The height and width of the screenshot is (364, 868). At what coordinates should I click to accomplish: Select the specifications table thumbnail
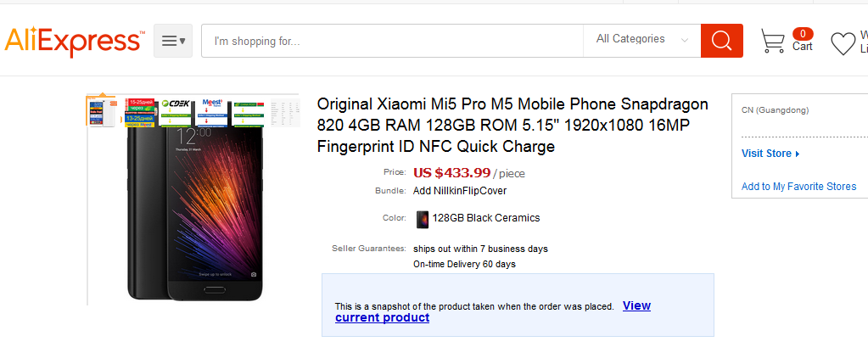pyautogui.click(x=284, y=110)
